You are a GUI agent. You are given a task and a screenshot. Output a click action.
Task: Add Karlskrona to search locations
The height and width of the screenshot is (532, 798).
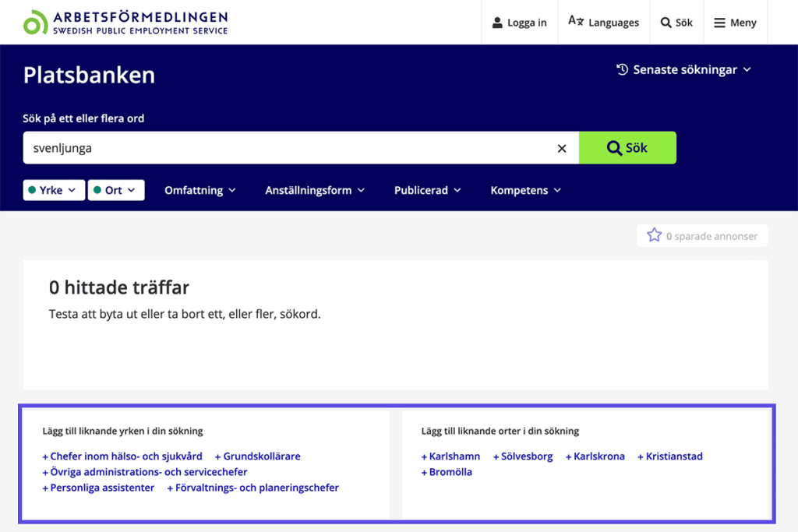click(x=595, y=456)
